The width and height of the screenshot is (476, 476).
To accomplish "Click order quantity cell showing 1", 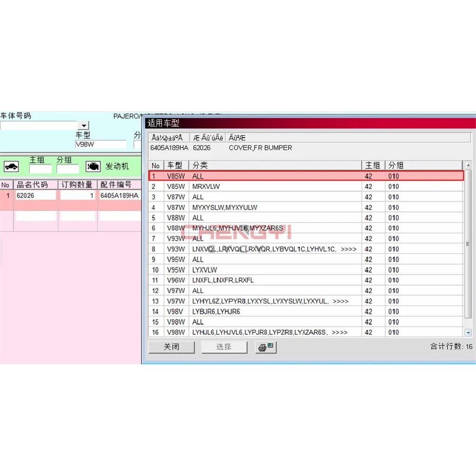I will (78, 196).
